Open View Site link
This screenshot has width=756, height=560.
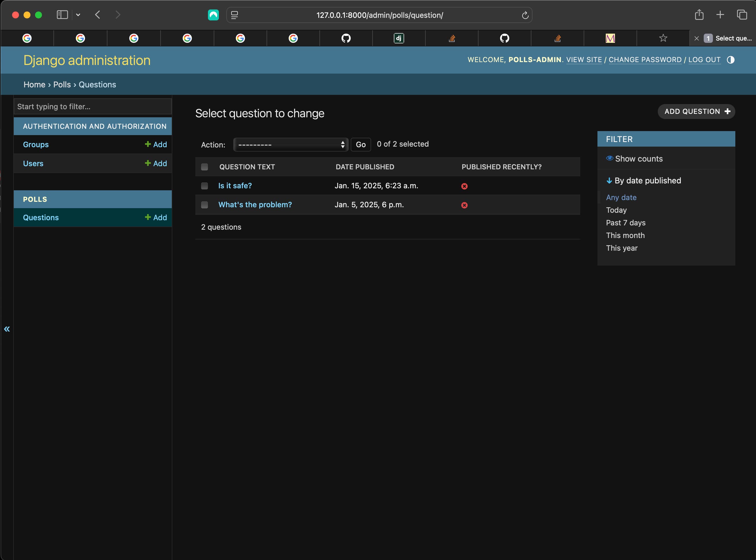(x=584, y=60)
